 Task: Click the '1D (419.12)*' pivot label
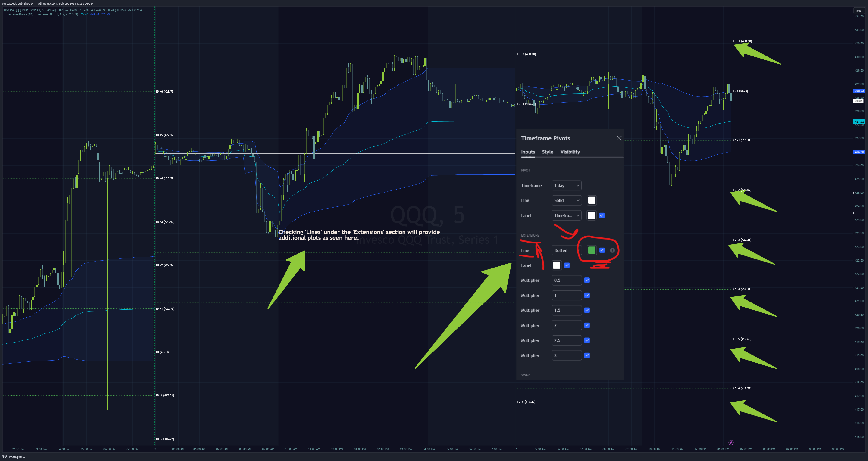pos(163,352)
